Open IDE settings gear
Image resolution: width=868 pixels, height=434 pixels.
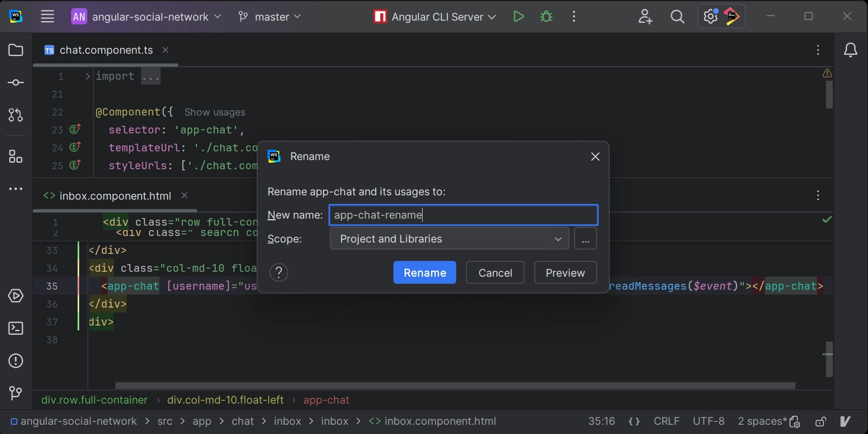711,16
